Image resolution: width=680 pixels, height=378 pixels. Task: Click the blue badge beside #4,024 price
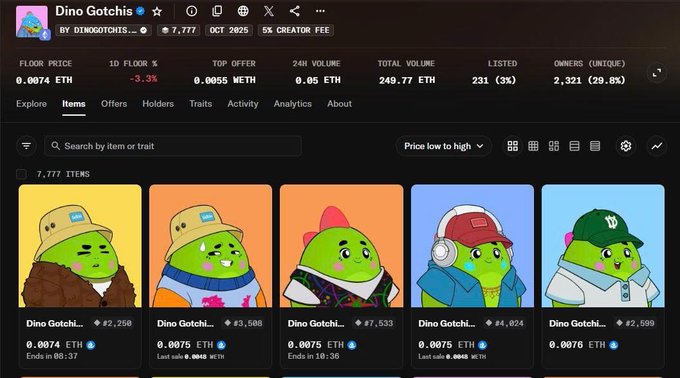[x=483, y=345]
